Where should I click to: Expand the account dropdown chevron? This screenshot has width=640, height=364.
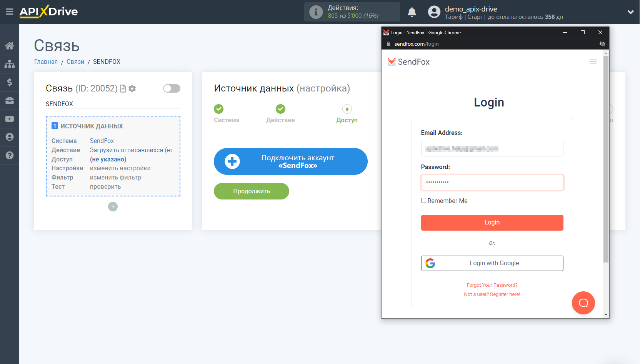coord(630,12)
